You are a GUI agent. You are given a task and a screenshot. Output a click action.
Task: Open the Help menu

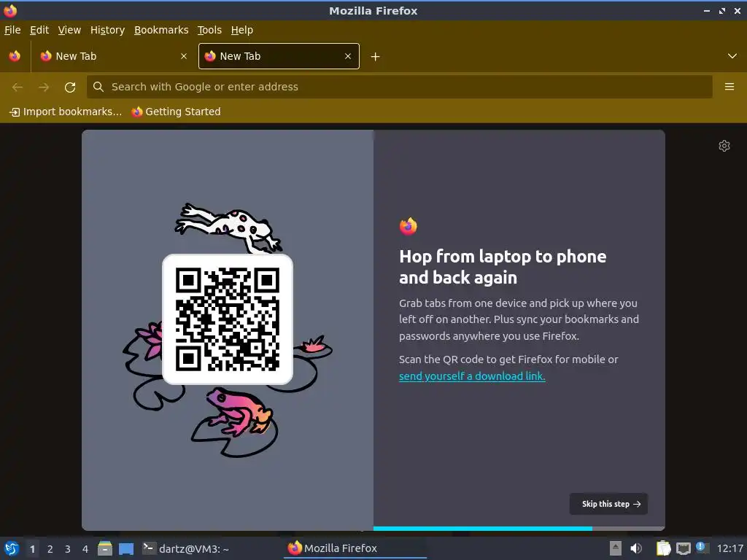click(241, 30)
